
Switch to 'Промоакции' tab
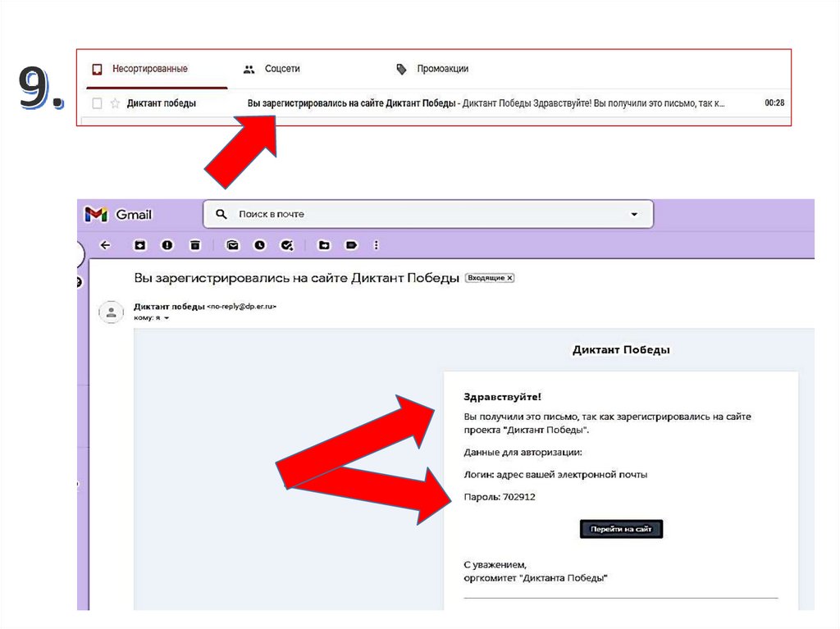tap(431, 69)
